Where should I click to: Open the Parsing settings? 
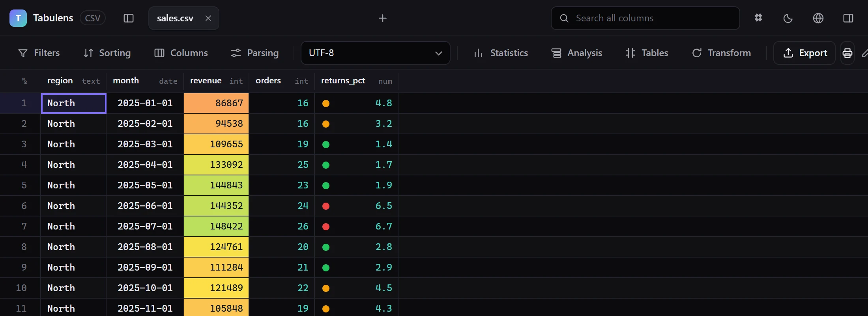tap(255, 53)
